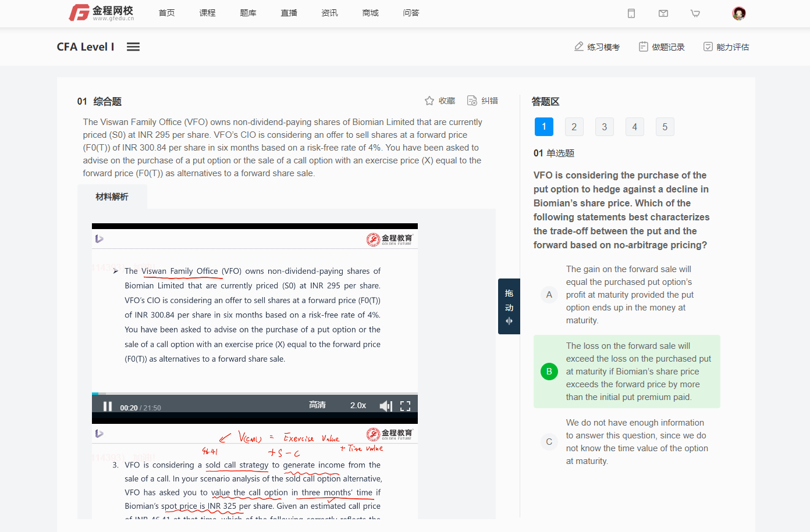
Task: Report an error with the 纠错 icon
Action: (472, 101)
